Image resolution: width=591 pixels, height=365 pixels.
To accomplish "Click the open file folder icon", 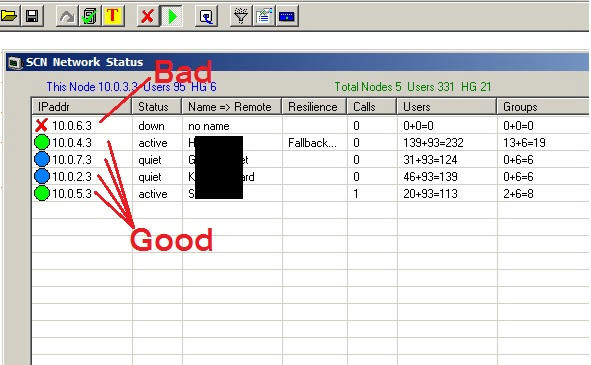I will coord(9,16).
